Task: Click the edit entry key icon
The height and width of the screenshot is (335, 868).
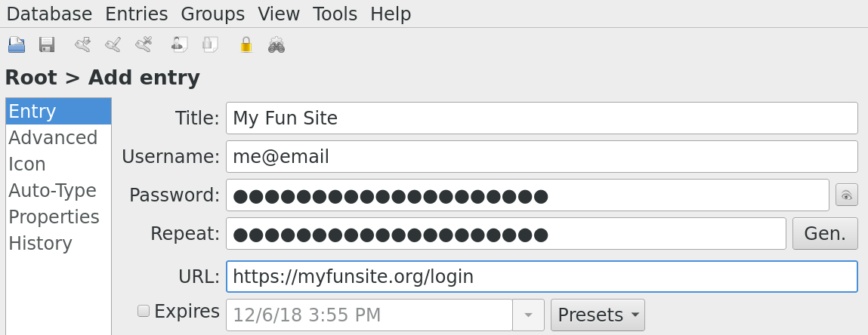Action: tap(113, 45)
